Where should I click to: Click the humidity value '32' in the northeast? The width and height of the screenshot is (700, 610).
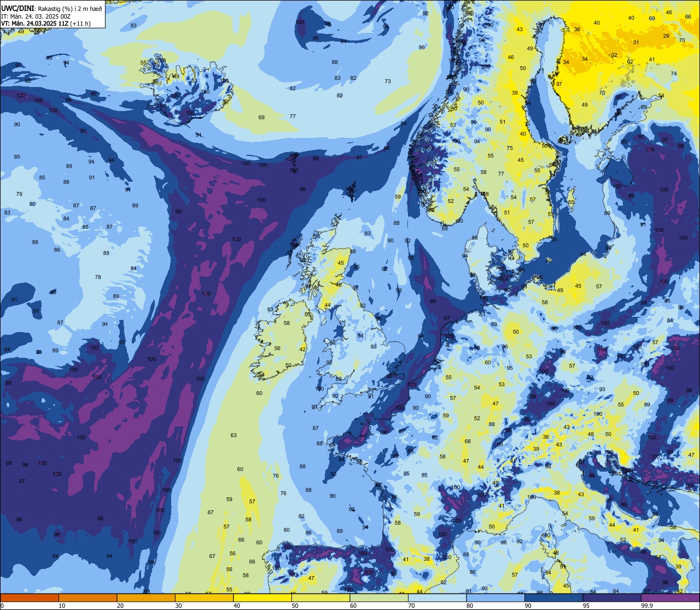click(x=614, y=55)
